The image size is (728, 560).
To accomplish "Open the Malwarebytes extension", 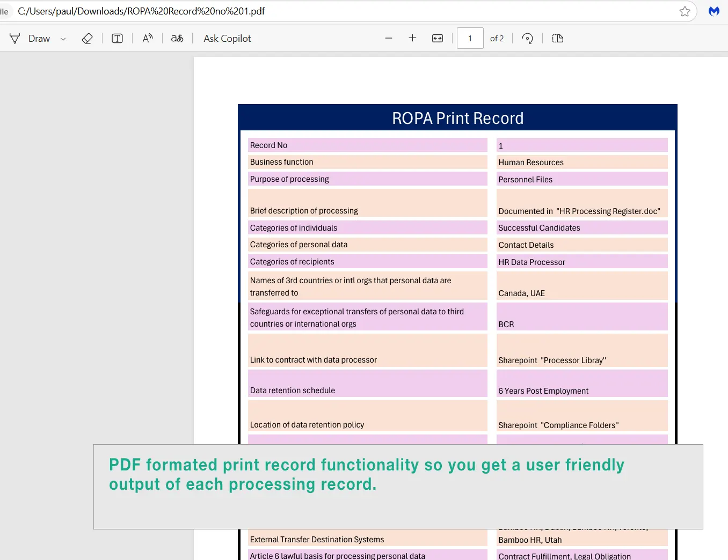I will pos(714,11).
